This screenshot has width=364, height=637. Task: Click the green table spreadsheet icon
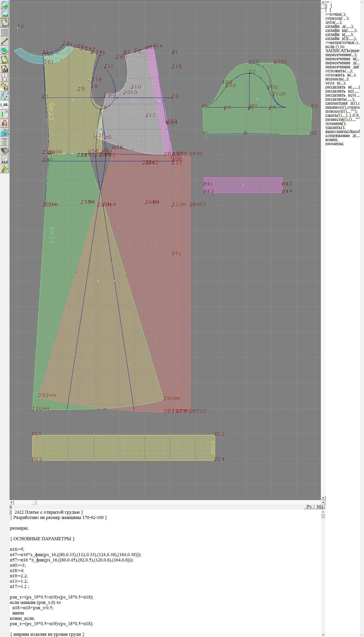point(5,114)
